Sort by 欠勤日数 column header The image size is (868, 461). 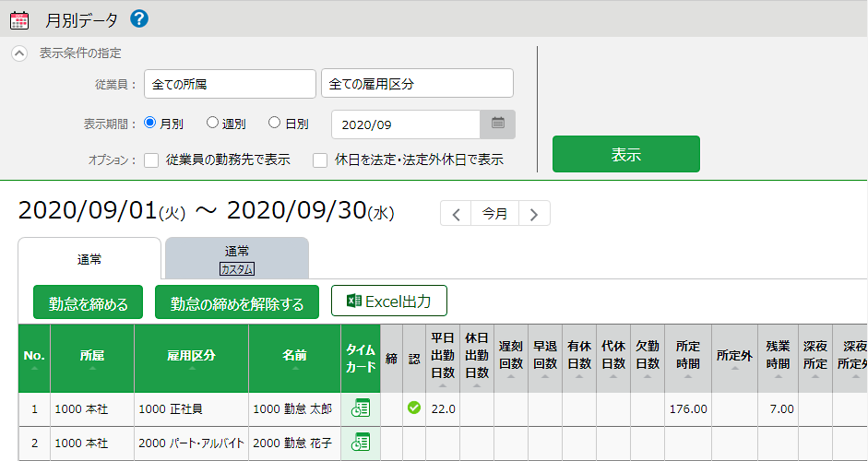(648, 359)
